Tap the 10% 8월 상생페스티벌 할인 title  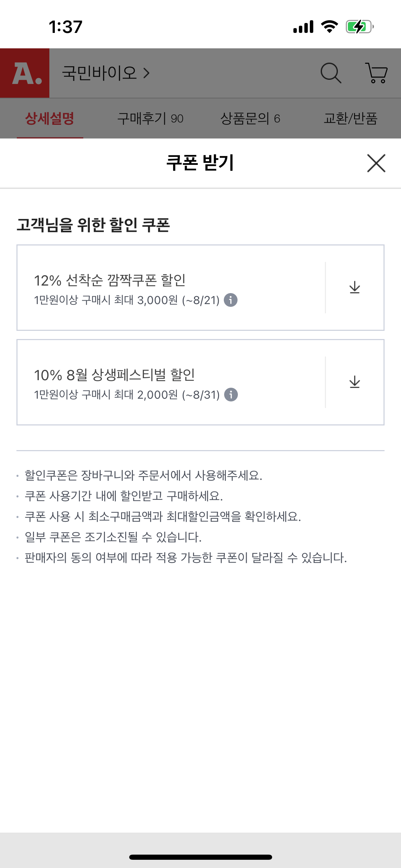114,375
